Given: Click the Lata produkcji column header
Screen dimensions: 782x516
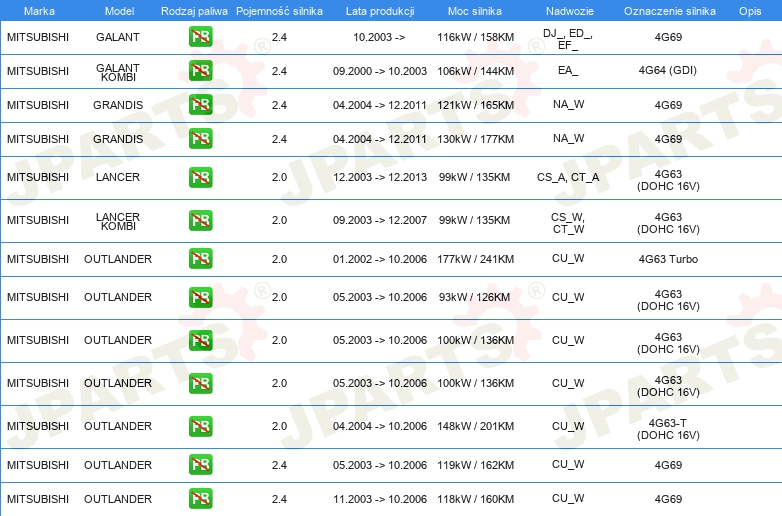Looking at the screenshot, I should tap(380, 11).
